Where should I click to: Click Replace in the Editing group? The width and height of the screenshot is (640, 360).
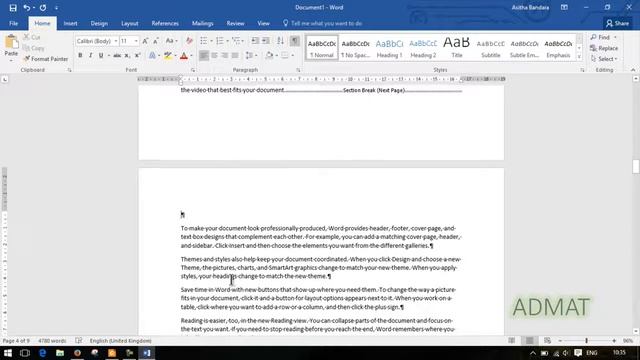coord(604,48)
